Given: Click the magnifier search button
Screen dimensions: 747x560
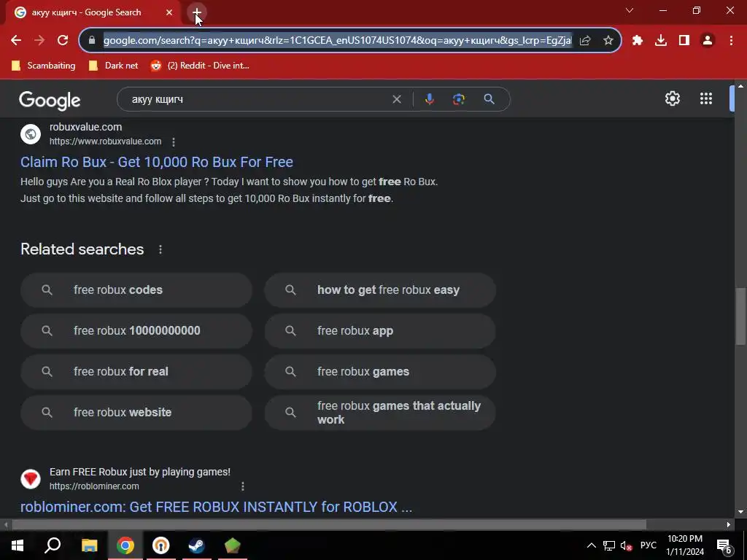Looking at the screenshot, I should click(489, 99).
